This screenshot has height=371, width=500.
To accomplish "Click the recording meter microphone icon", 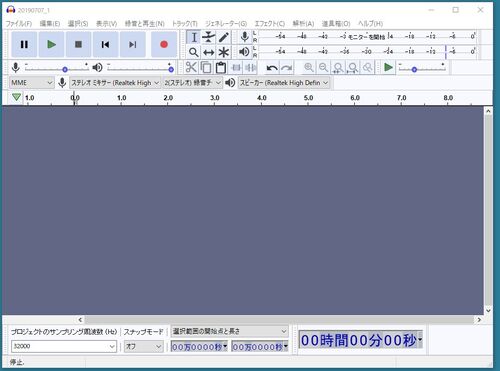I will pyautogui.click(x=244, y=37).
